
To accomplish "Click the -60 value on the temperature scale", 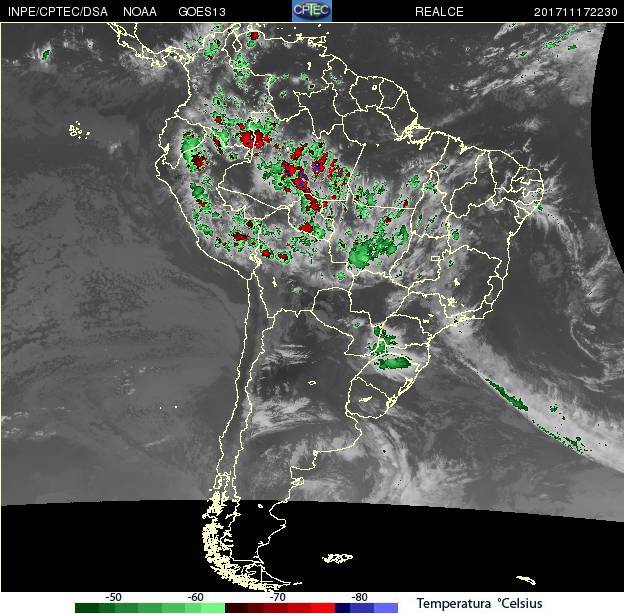I will 195,597.
